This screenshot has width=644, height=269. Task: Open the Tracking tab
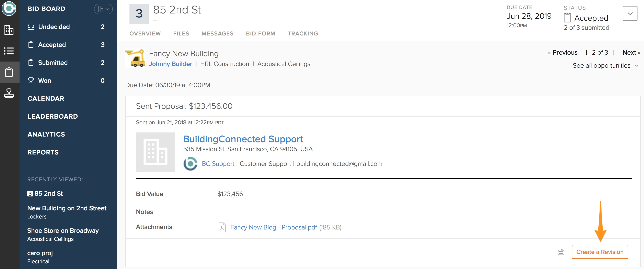pyautogui.click(x=303, y=34)
